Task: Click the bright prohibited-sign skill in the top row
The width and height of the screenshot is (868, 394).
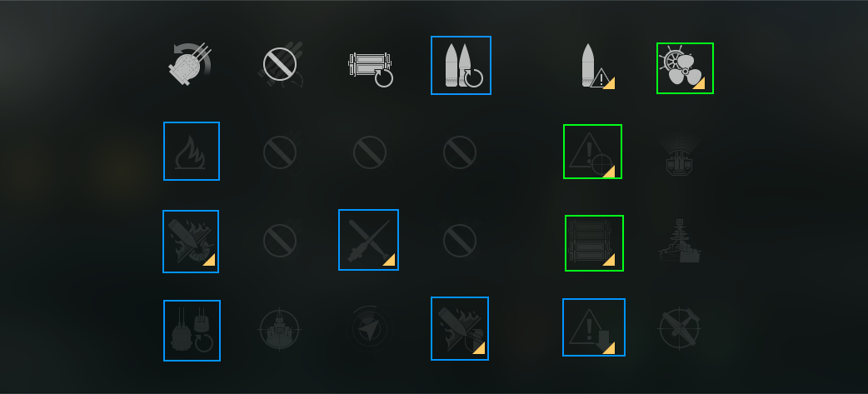Action: pyautogui.click(x=281, y=65)
